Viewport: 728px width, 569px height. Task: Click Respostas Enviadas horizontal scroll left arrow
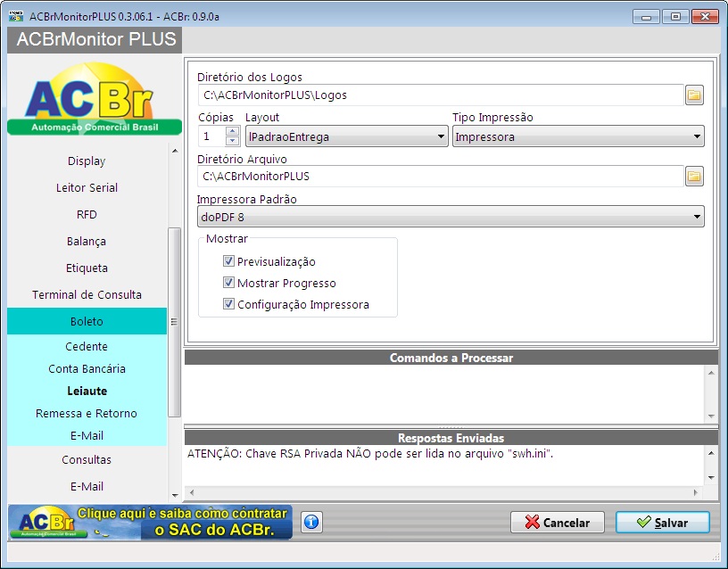[x=192, y=492]
